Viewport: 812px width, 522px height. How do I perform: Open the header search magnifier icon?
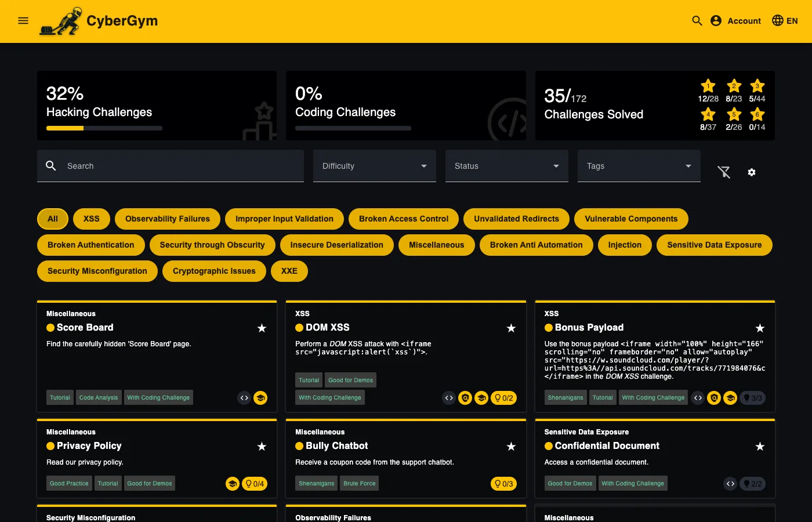point(697,21)
